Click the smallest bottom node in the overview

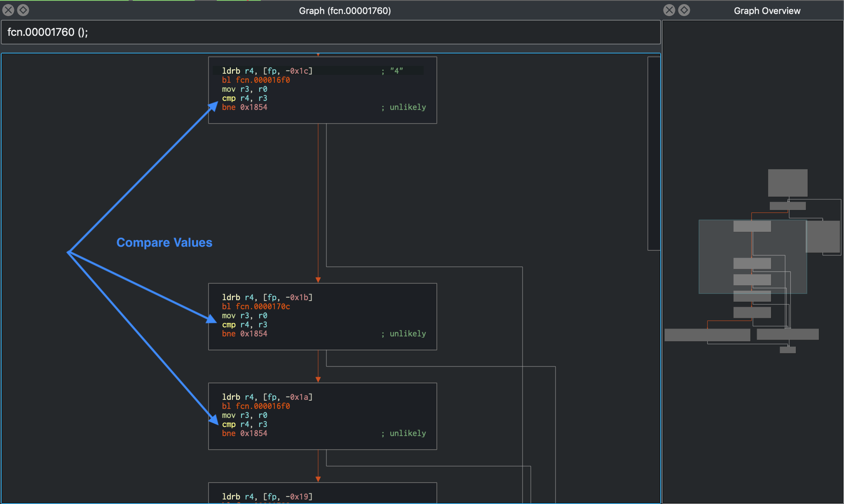pos(788,350)
